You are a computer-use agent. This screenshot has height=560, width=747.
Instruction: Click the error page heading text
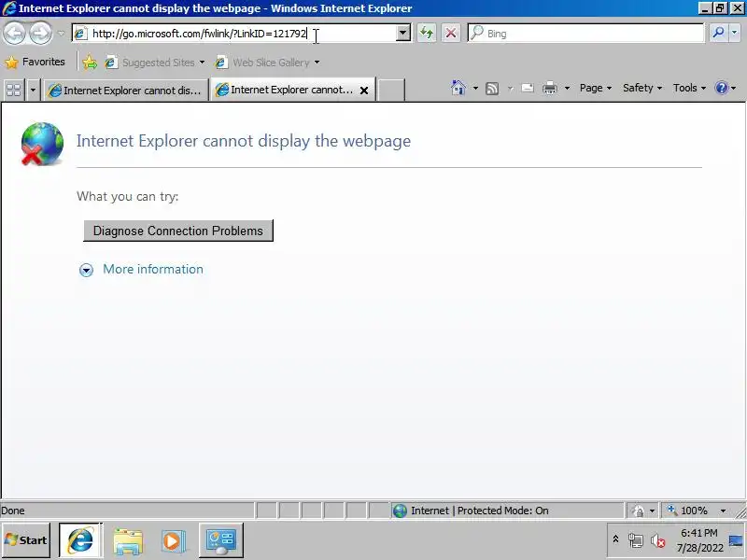coord(244,141)
